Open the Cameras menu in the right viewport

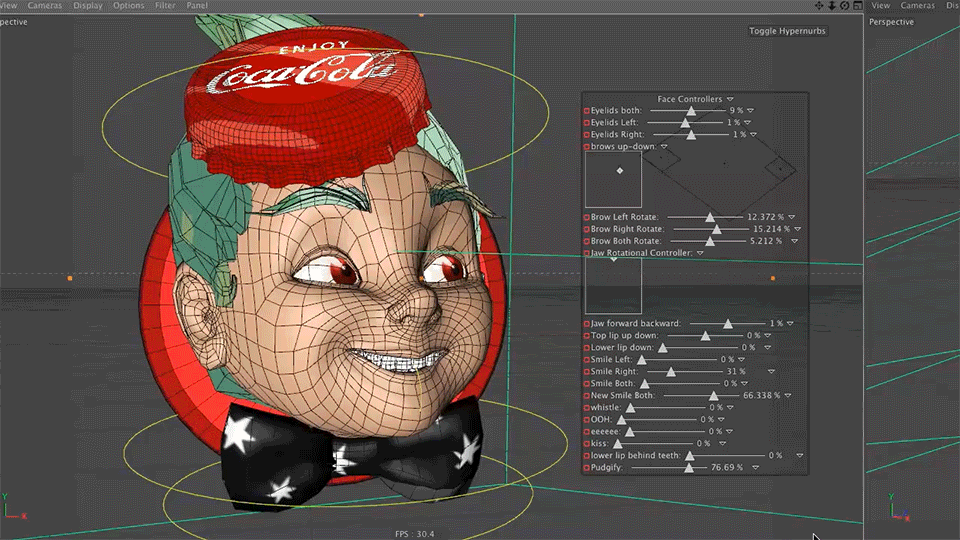(918, 6)
